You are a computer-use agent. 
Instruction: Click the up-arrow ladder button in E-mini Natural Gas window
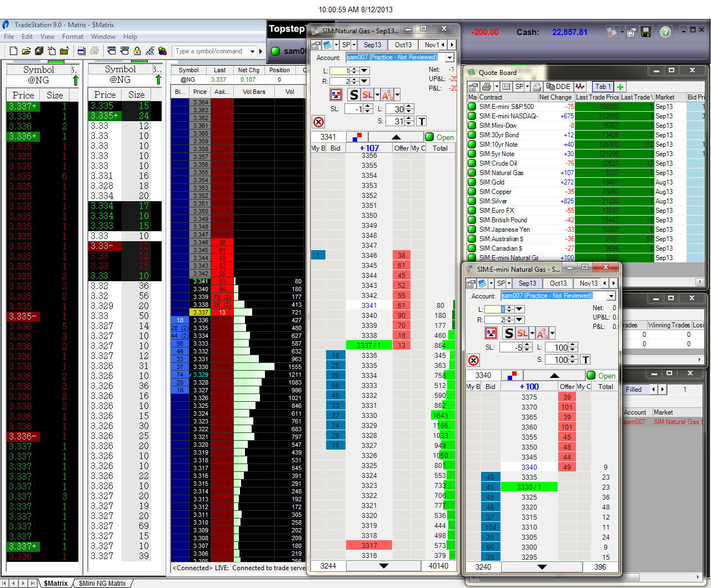point(554,375)
